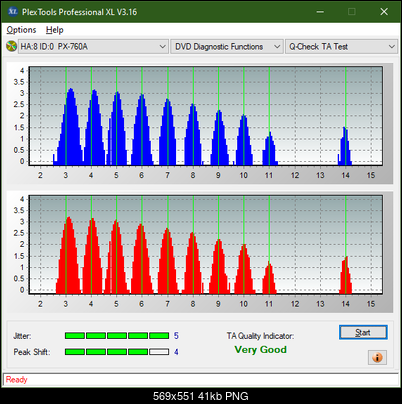Start the TA test with Start button
This screenshot has width=402, height=404.
[363, 332]
